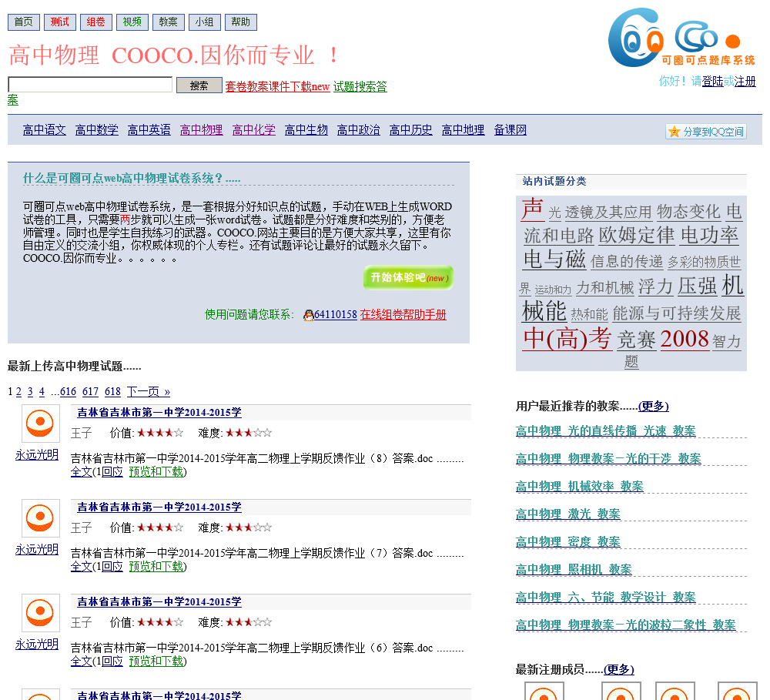
Task: Select the 能源与可持续发展 category tag
Action: coord(677,313)
